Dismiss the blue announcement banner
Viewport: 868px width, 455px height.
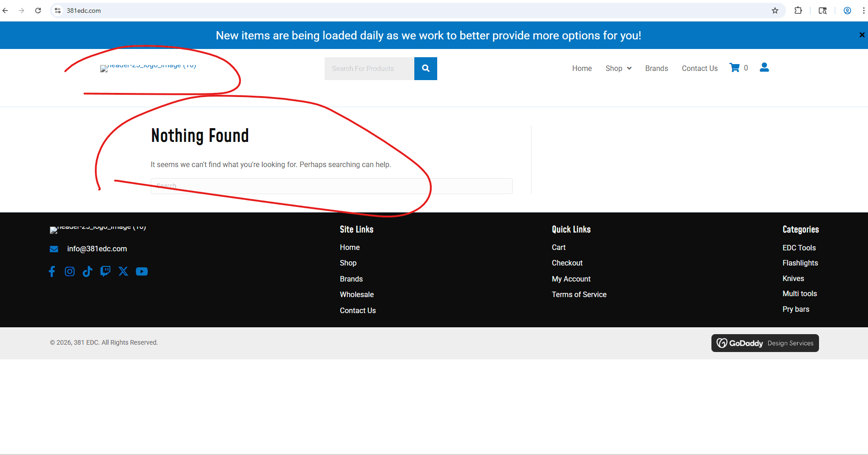862,35
